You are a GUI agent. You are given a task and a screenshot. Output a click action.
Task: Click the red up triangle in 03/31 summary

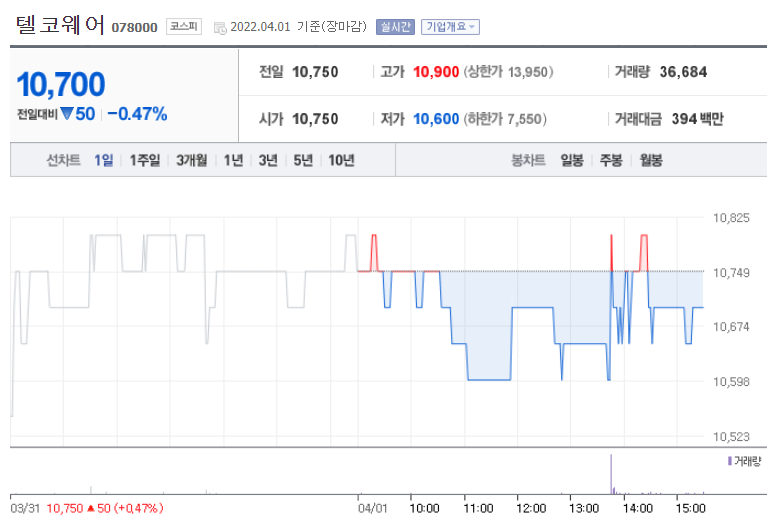pyautogui.click(x=90, y=508)
